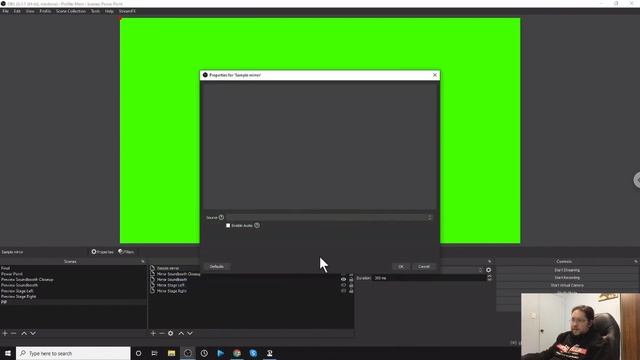Move the scene up in the list

point(24,333)
